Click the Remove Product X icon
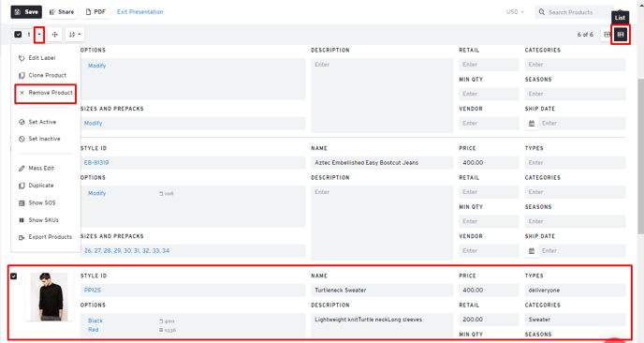The image size is (644, 343). [22, 93]
